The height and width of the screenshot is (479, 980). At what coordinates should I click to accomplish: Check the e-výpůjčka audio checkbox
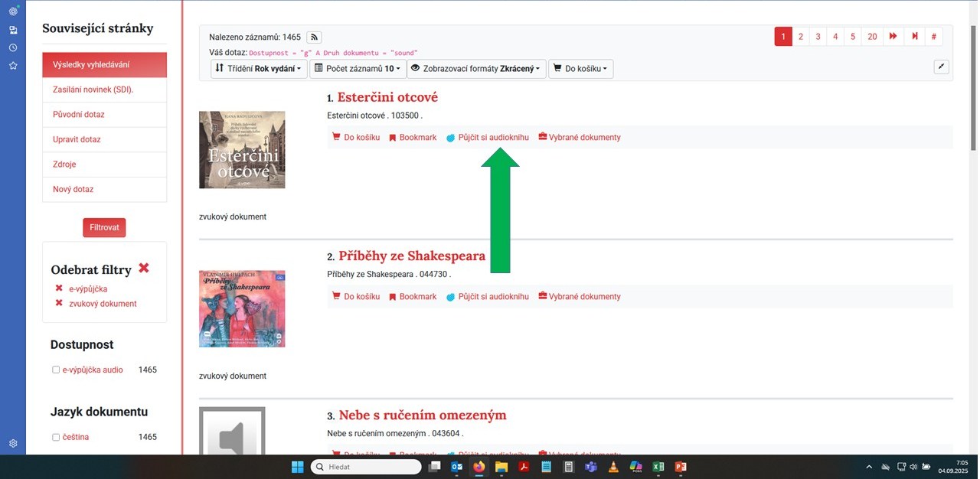(x=56, y=370)
